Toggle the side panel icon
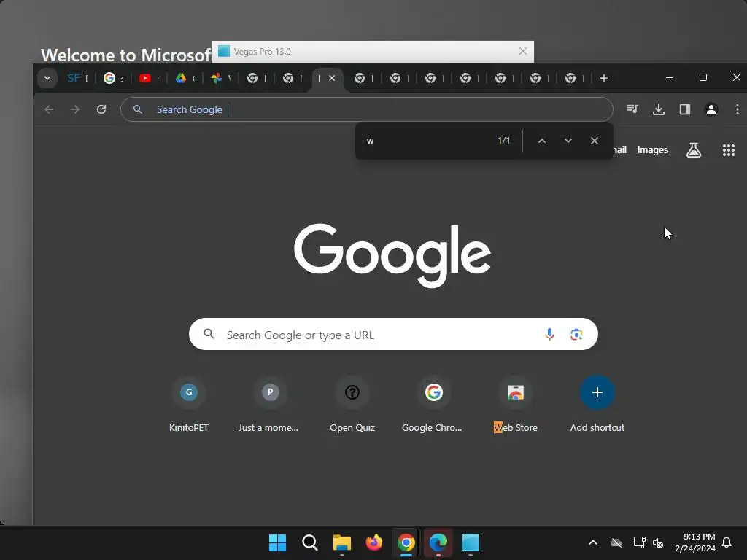The height and width of the screenshot is (560, 747). tap(685, 109)
